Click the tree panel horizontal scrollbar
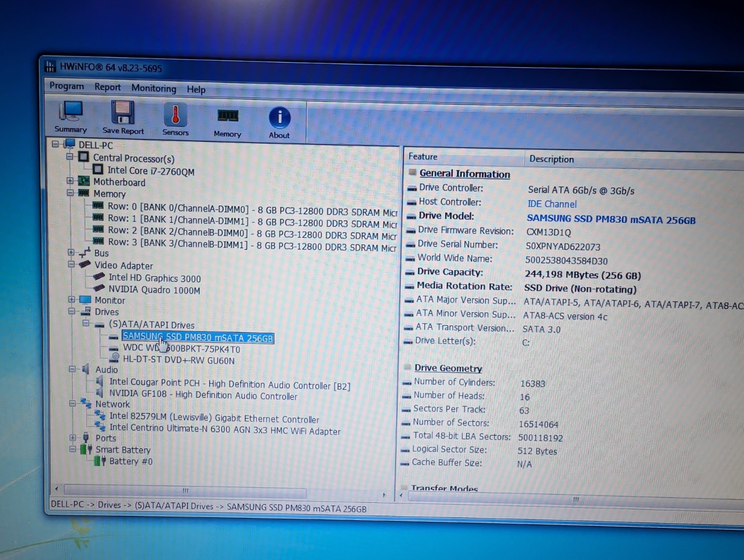Image resolution: width=744 pixels, height=560 pixels. coord(185,491)
